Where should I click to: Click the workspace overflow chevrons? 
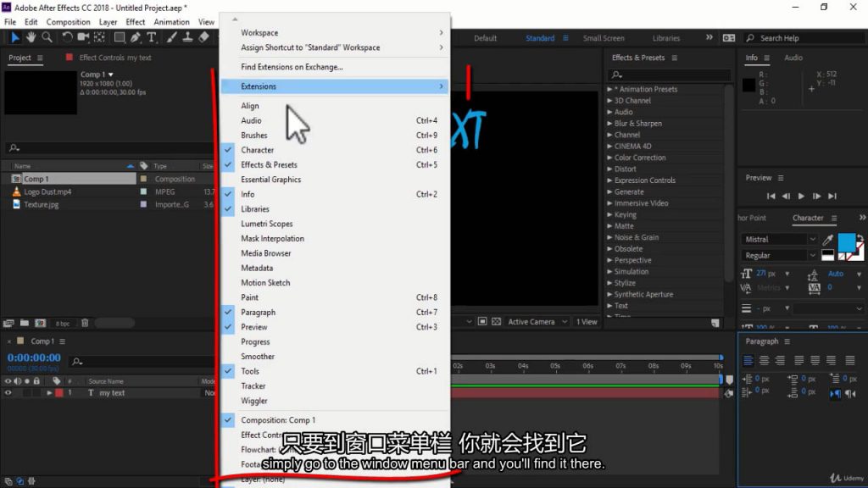click(709, 37)
